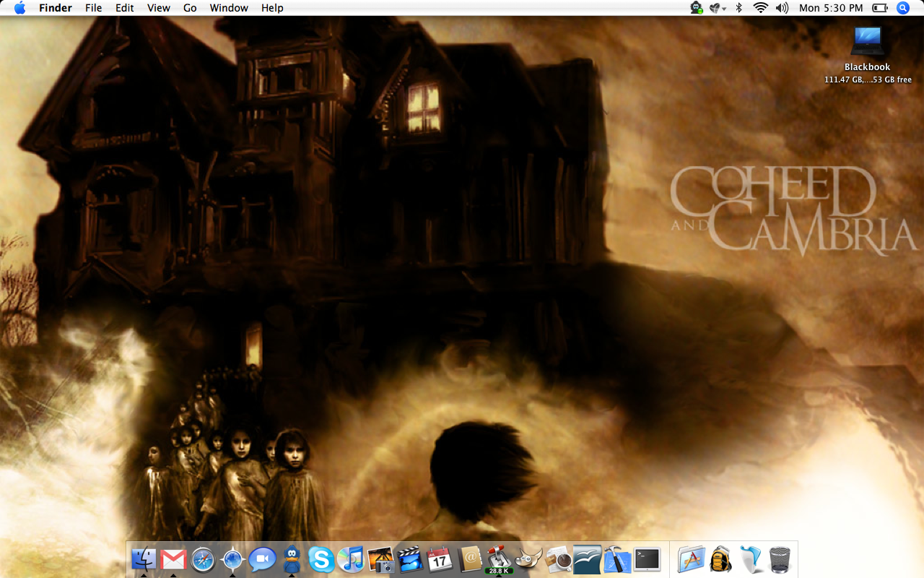Open Safari compass icon in Dock
Image resolution: width=924 pixels, height=578 pixels.
204,559
